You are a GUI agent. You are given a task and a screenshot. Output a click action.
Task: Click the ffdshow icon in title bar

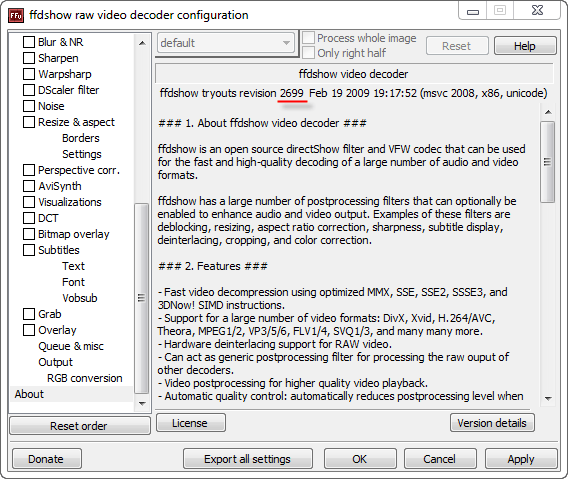tap(16, 15)
